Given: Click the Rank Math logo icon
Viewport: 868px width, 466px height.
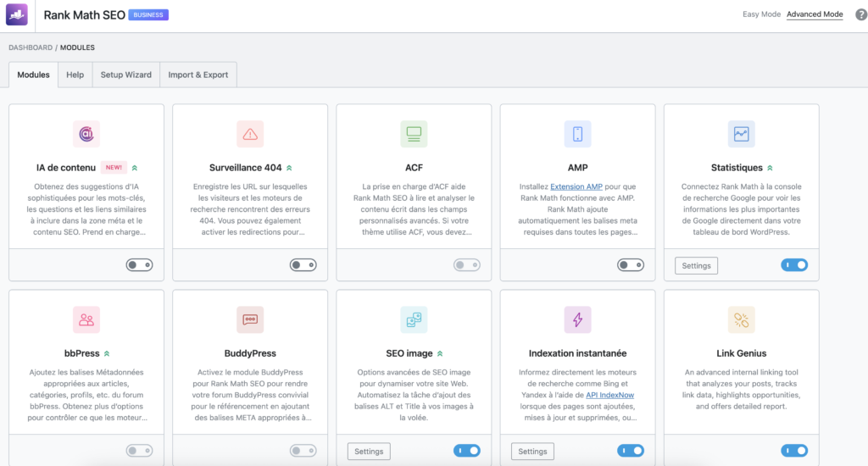Looking at the screenshot, I should point(17,14).
